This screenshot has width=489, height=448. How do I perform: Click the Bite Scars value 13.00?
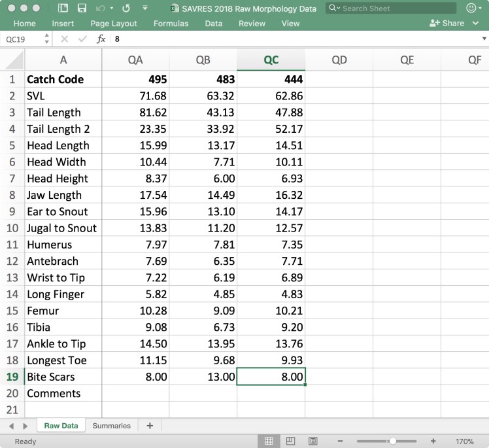(203, 377)
